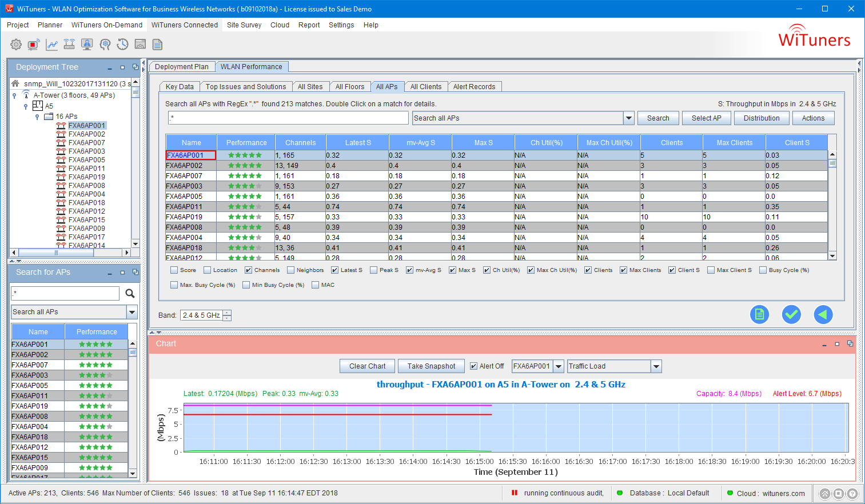Screen dimensions: 865x504
Task: Click the help question status bar icon
Action: click(x=852, y=494)
